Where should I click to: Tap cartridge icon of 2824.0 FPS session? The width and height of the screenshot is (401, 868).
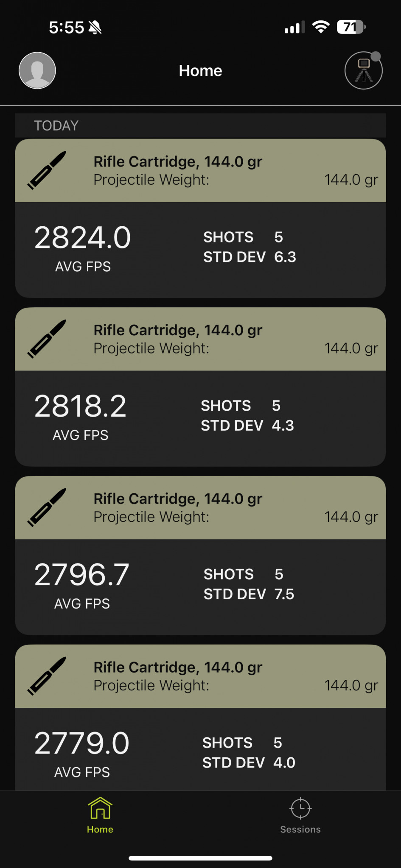tap(47, 170)
